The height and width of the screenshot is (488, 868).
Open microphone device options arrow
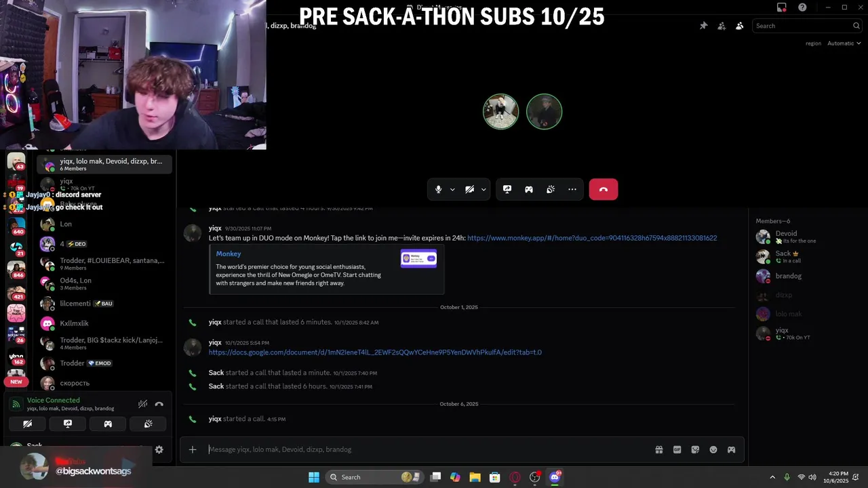coord(452,190)
